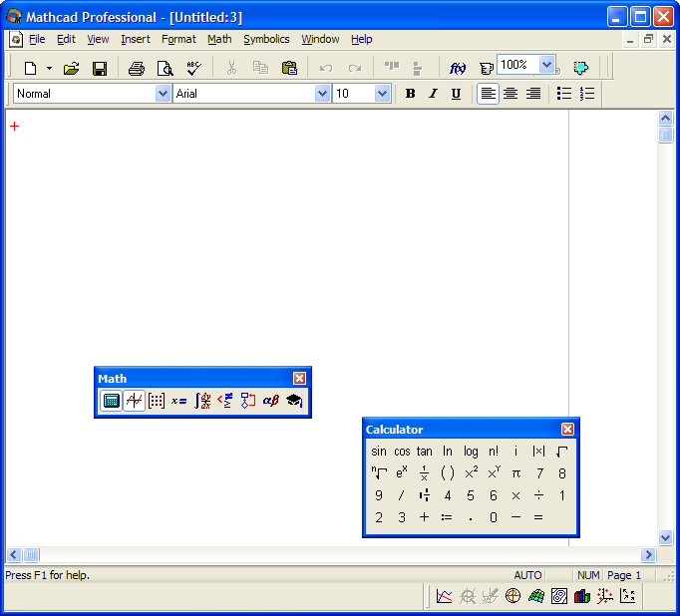Open the Format menu
This screenshot has width=680, height=616.
(x=178, y=40)
